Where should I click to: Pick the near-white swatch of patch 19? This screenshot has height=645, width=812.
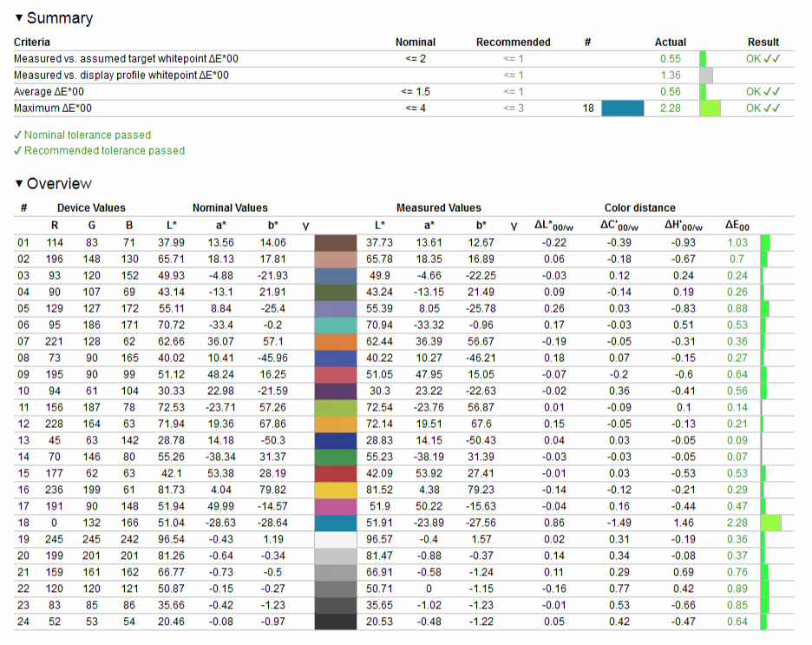[x=335, y=539]
